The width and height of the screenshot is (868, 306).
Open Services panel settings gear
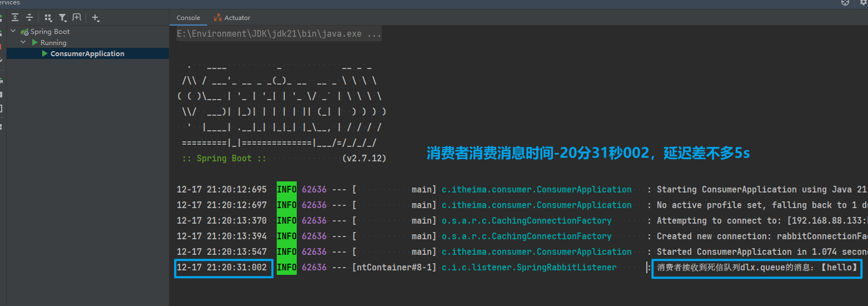click(x=862, y=3)
